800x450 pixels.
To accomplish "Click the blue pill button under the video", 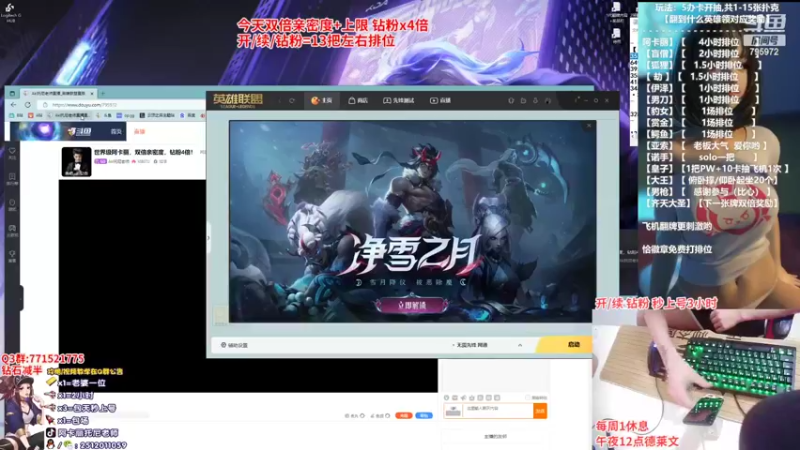I will pos(424,415).
